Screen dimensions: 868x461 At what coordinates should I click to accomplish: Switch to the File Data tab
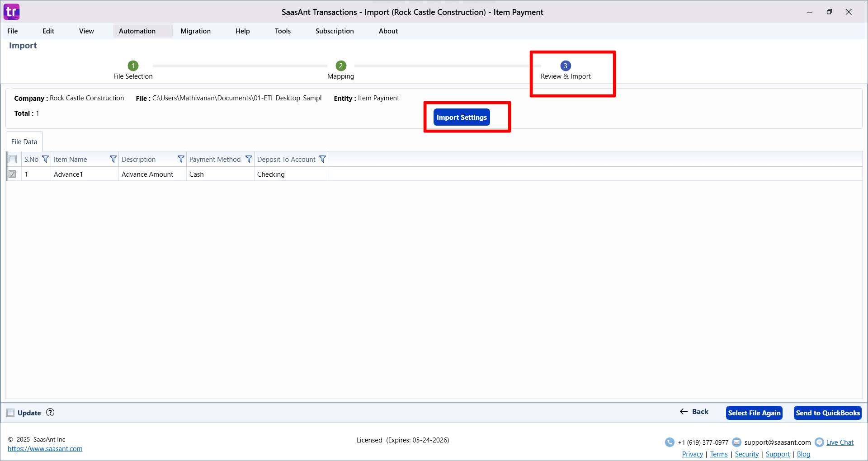(x=24, y=141)
